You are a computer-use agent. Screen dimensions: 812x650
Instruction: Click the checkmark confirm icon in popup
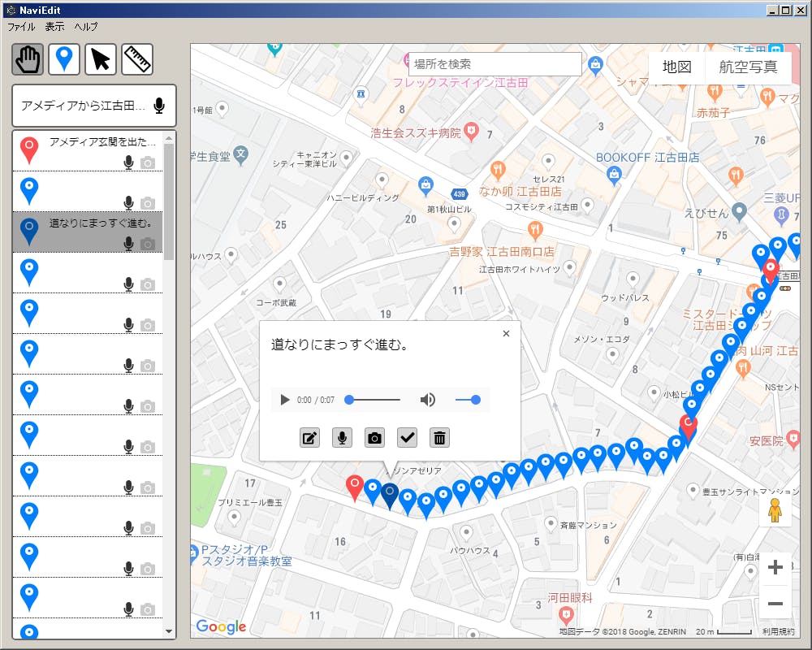(407, 438)
